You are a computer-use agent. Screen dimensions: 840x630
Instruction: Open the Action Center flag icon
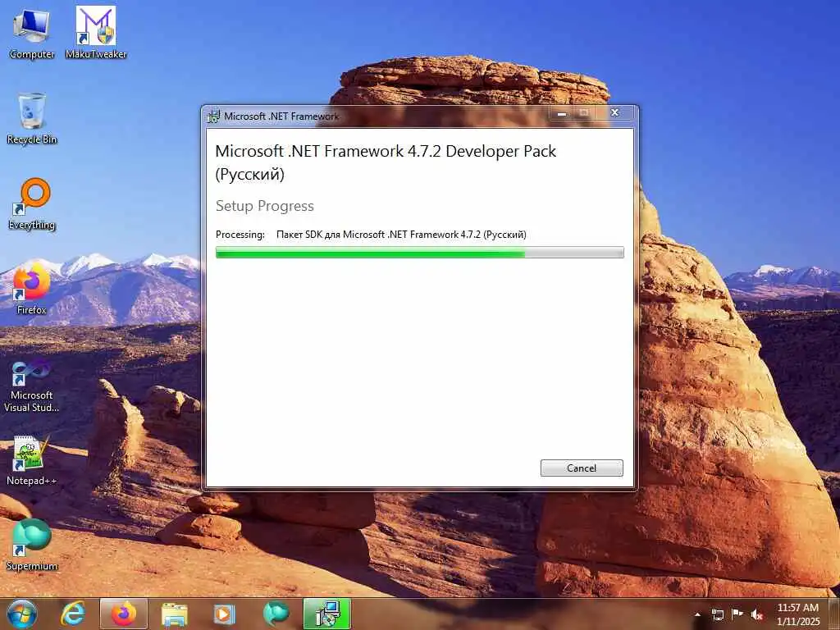737,614
